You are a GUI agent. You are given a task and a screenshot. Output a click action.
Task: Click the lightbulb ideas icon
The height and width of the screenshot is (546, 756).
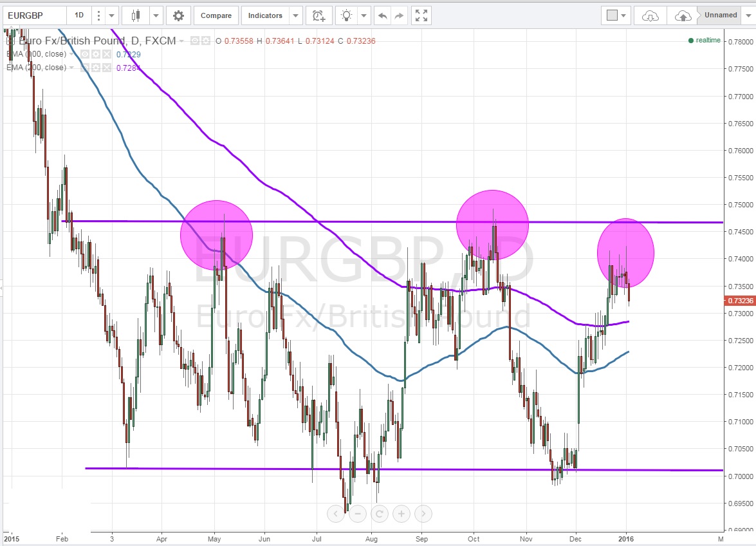(347, 15)
